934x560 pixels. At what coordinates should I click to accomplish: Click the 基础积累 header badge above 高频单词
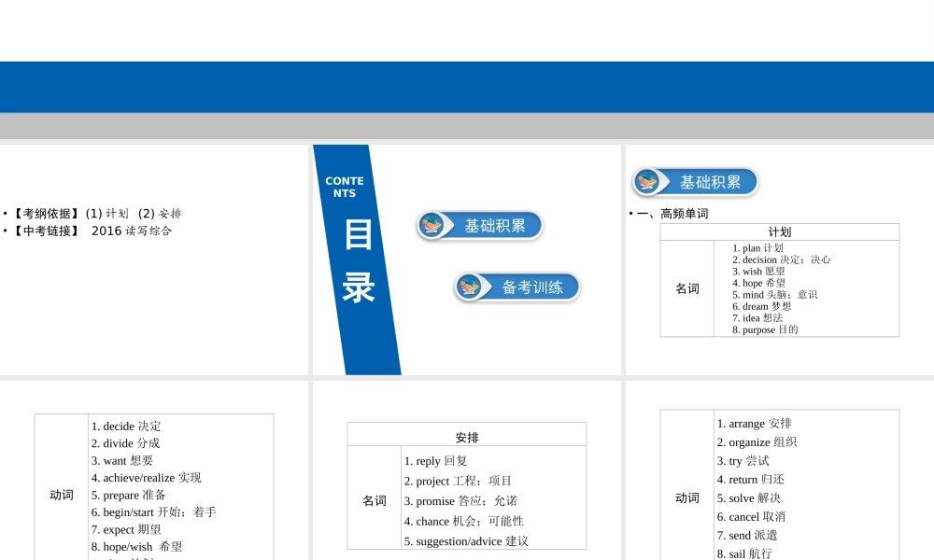point(696,181)
